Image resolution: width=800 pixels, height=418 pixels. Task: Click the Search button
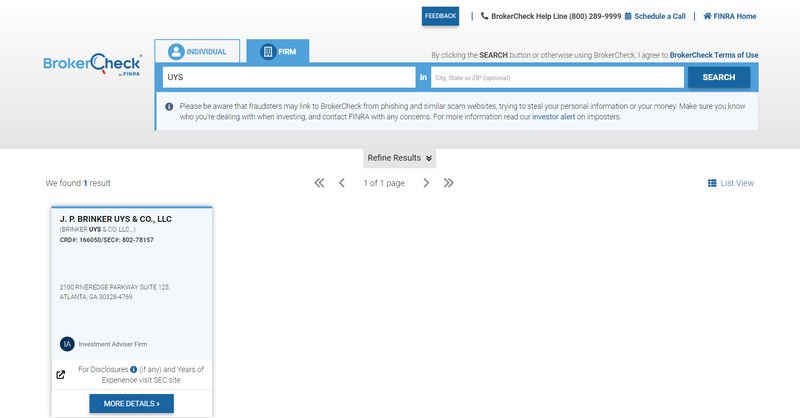pyautogui.click(x=719, y=78)
